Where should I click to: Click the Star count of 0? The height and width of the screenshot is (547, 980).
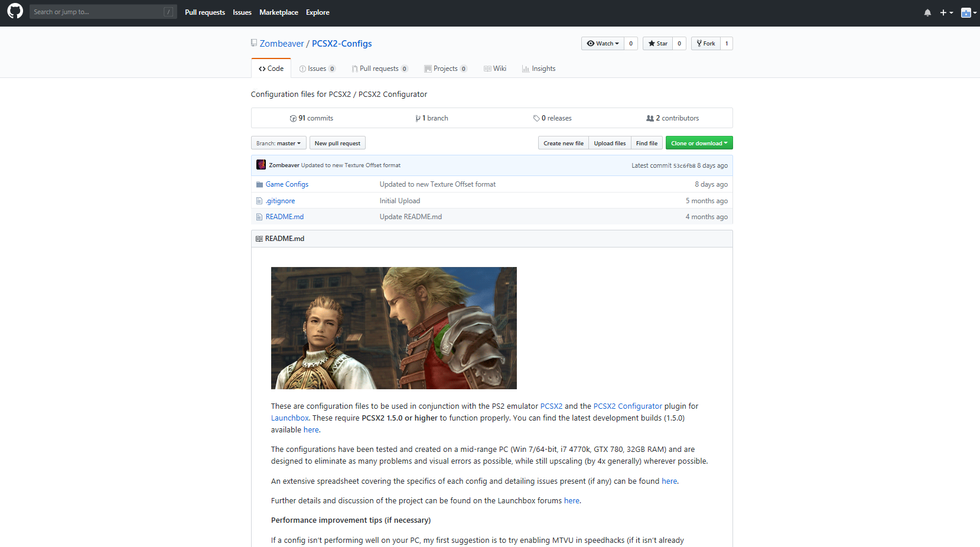(679, 43)
